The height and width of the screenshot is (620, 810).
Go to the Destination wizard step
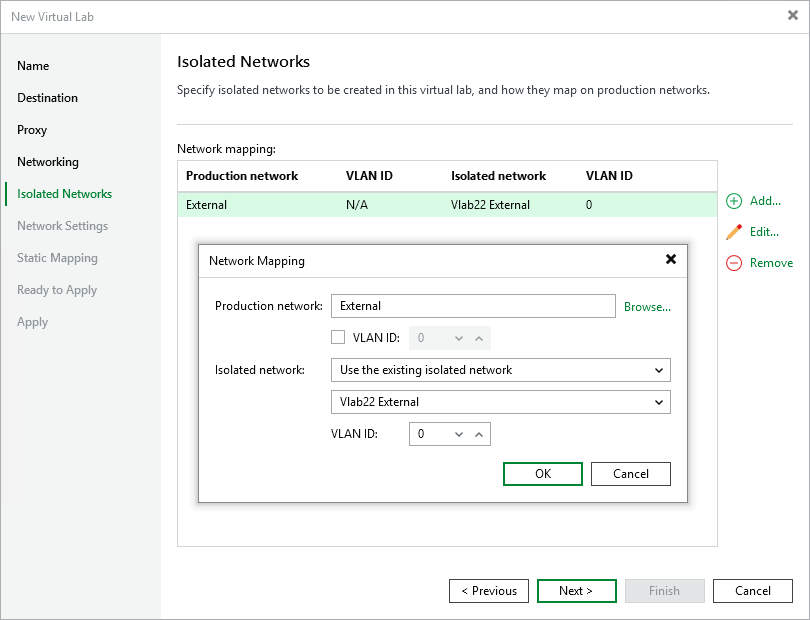[48, 98]
